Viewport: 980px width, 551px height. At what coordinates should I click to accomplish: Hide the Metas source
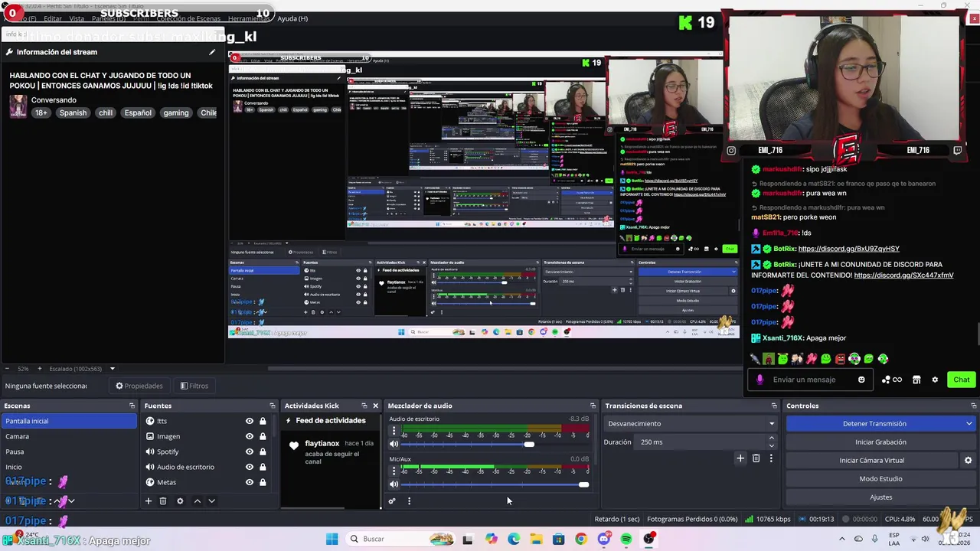click(249, 482)
